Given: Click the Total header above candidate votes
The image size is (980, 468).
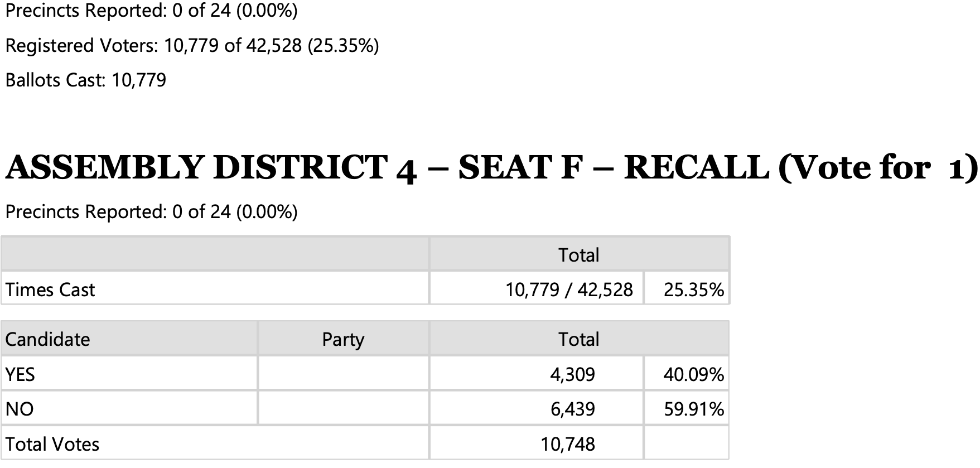Looking at the screenshot, I should click(x=579, y=339).
